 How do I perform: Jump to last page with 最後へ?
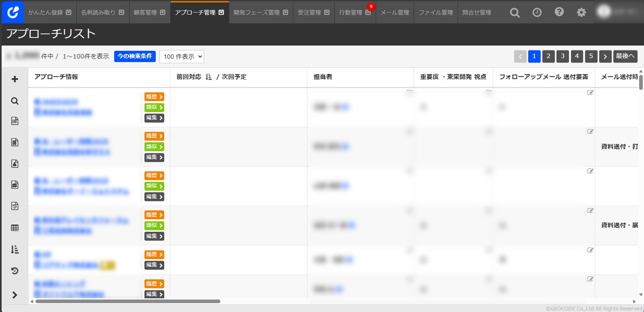click(625, 56)
